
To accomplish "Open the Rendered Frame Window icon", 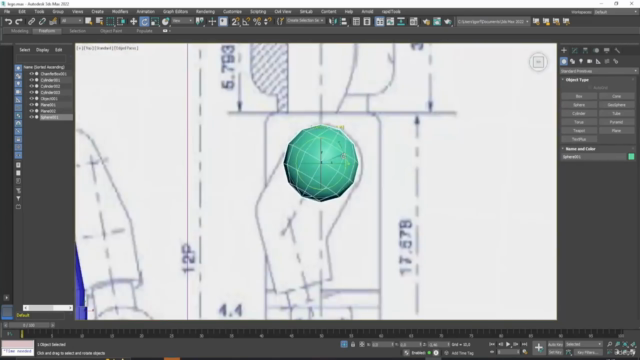I will click(437, 22).
